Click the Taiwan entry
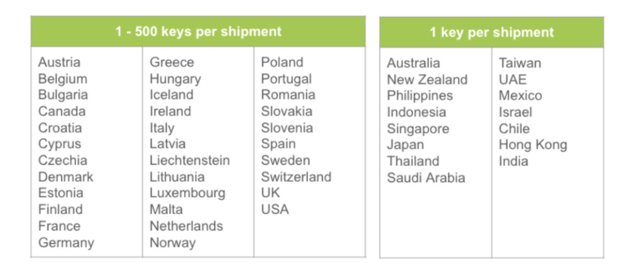 pos(519,63)
